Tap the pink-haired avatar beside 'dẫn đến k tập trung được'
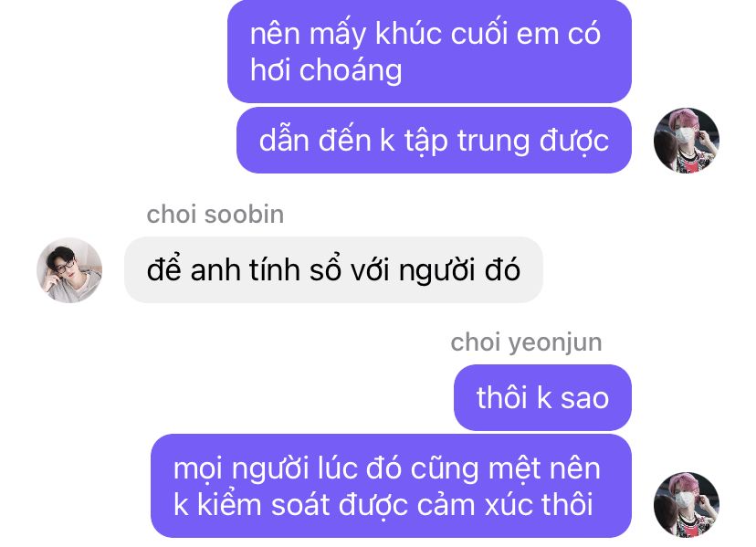 click(x=687, y=141)
